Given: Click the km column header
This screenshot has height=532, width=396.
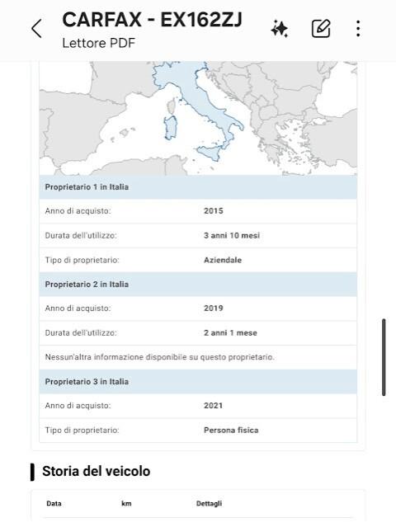Looking at the screenshot, I should (126, 503).
